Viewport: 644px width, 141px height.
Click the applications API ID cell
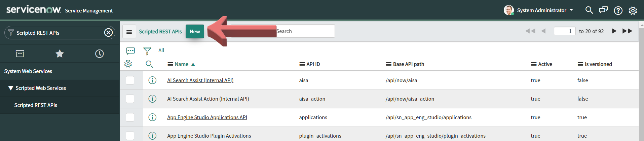tap(313, 117)
